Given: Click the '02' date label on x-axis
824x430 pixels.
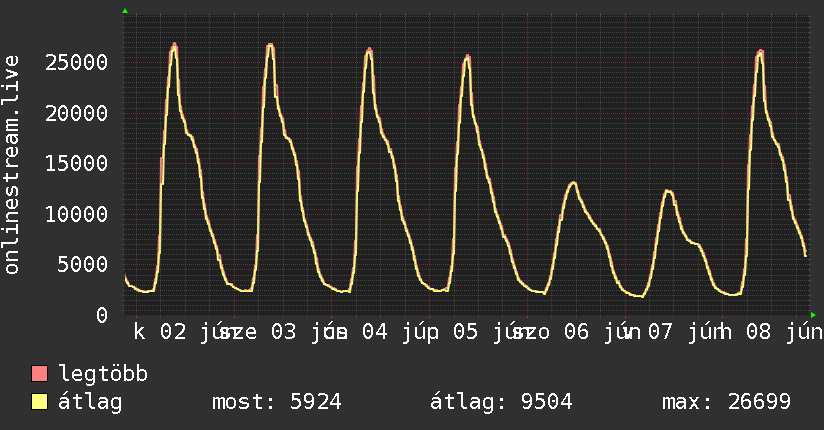Looking at the screenshot, I should coord(173,332).
